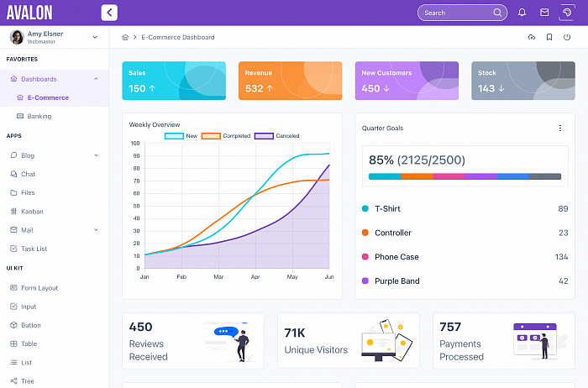Toggle the Completed series legend
The width and height of the screenshot is (588, 388).
[226, 136]
